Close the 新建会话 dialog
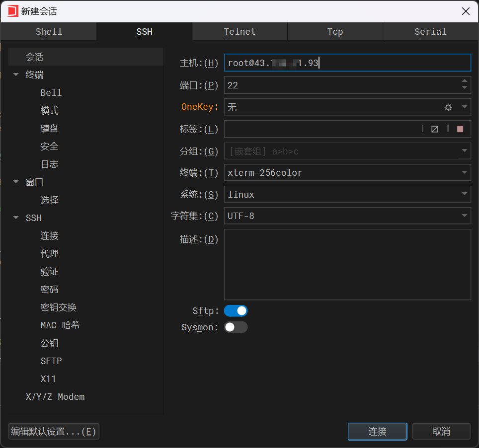 pyautogui.click(x=466, y=11)
